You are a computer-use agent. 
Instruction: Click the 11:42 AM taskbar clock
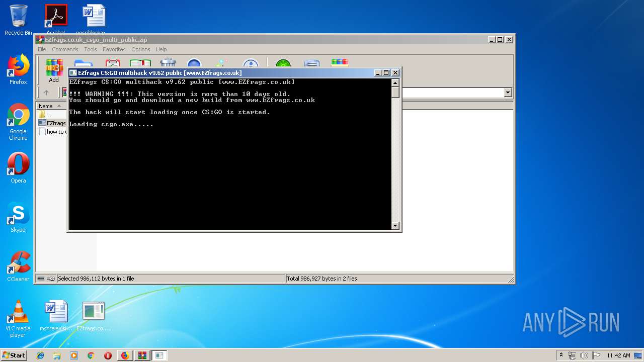pyautogui.click(x=618, y=355)
